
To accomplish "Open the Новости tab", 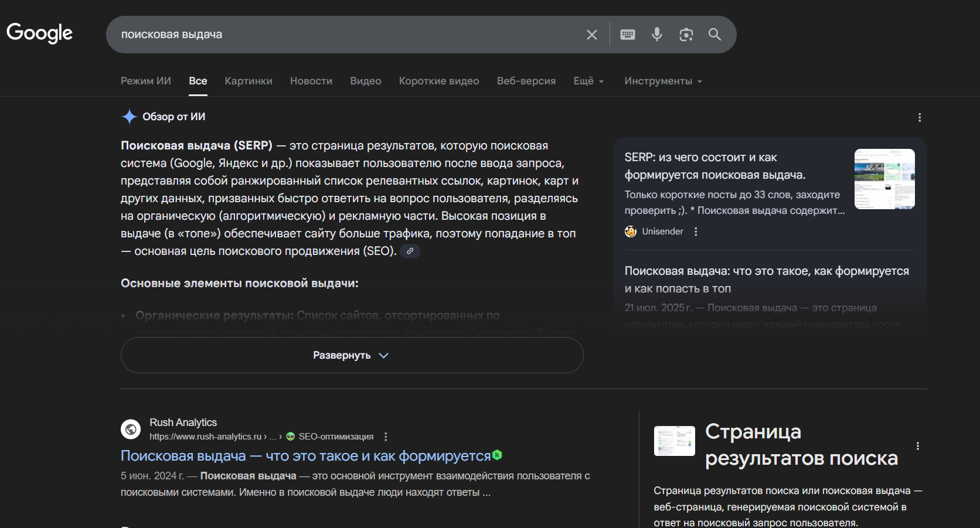I will tap(311, 81).
